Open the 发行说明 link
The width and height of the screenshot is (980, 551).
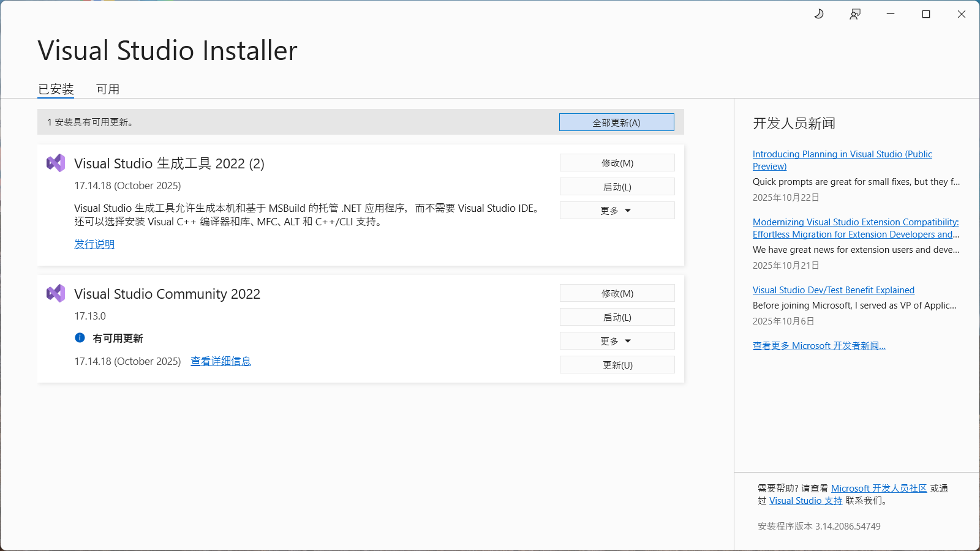click(94, 244)
